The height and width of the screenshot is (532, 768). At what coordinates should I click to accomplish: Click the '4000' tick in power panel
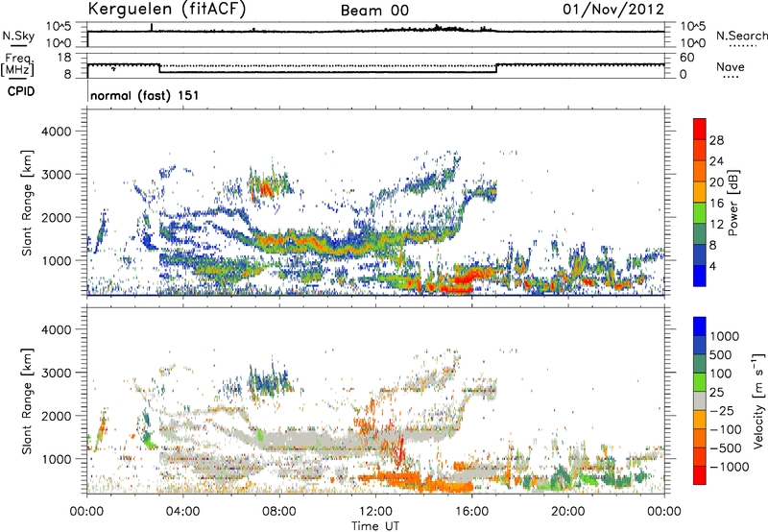[56, 132]
